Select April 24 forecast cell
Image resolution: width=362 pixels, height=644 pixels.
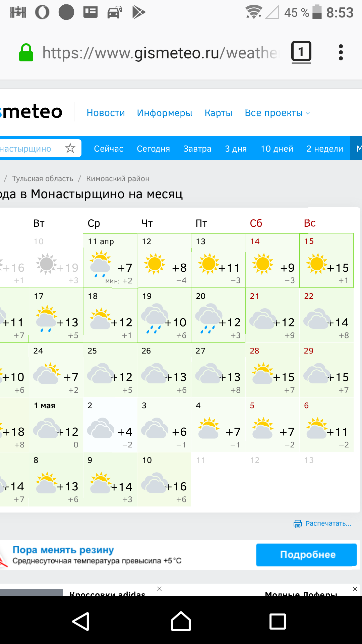click(x=56, y=370)
